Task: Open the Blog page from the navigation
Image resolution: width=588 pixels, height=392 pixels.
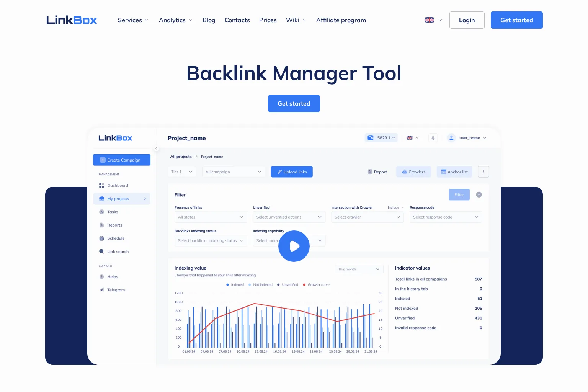Action: (209, 20)
